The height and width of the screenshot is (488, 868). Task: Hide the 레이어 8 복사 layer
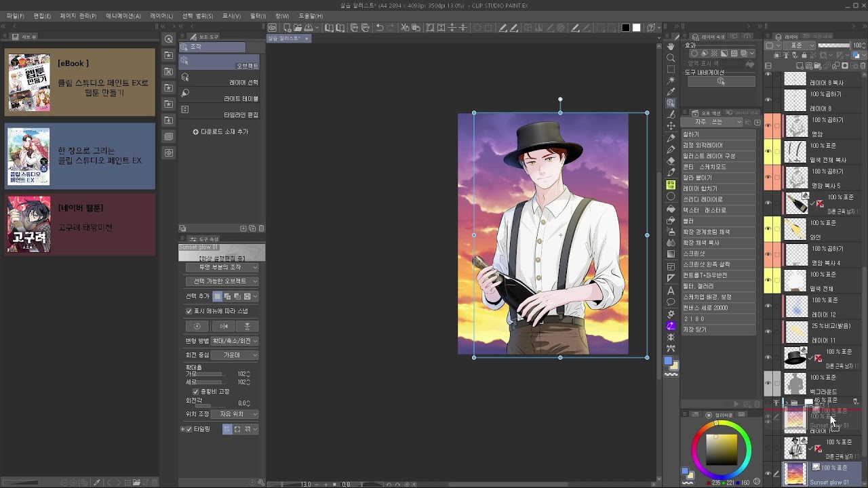click(768, 74)
